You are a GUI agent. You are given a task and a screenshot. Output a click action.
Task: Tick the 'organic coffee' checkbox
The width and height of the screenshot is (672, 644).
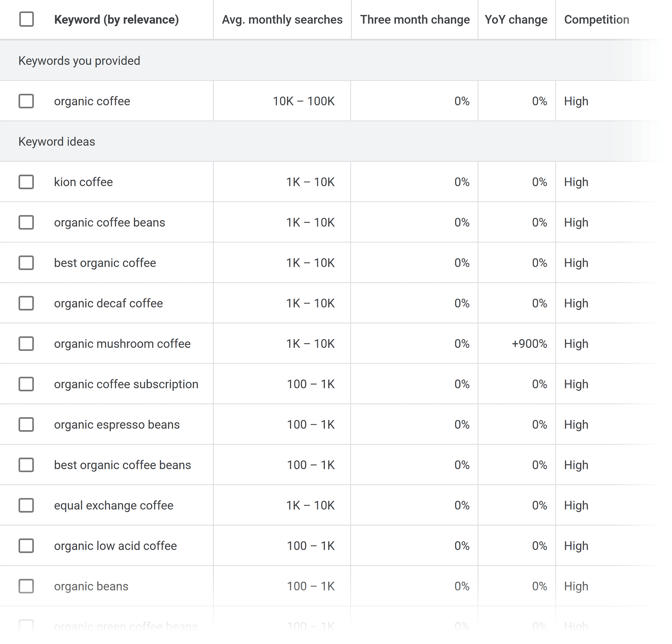pyautogui.click(x=26, y=101)
